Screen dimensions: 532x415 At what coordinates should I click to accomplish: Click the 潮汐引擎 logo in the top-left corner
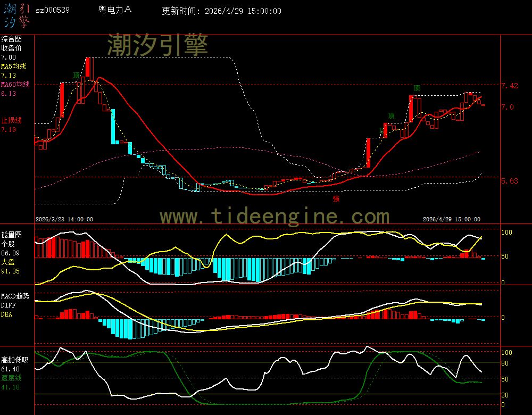coord(16,15)
